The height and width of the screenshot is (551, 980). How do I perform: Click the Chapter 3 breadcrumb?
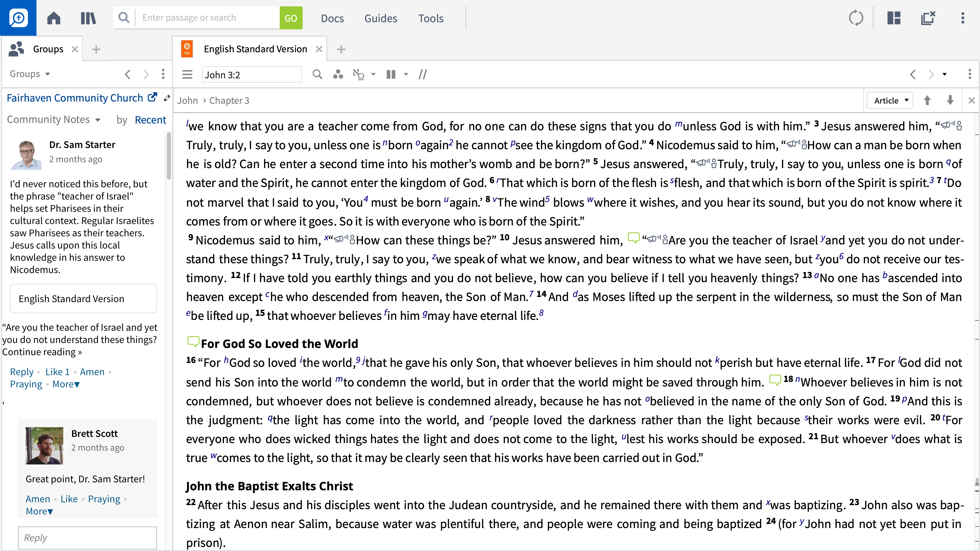point(229,101)
